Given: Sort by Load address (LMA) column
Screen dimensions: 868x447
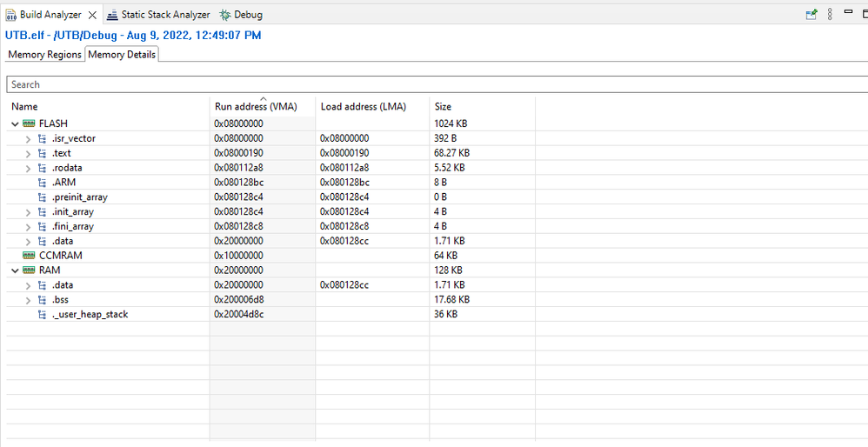Looking at the screenshot, I should click(x=364, y=107).
